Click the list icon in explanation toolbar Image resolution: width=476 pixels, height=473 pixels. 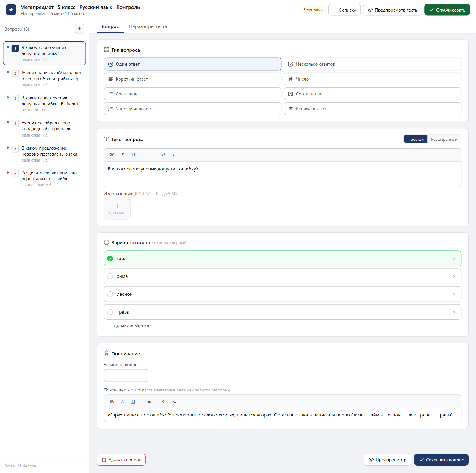coord(149,401)
